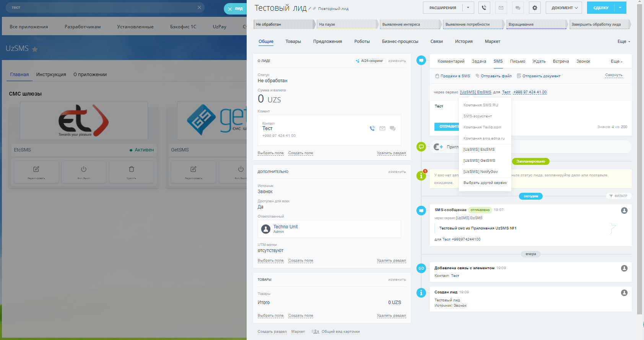Collapse the SMS editor with Свернуть
The height and width of the screenshot is (340, 644).
click(x=614, y=75)
